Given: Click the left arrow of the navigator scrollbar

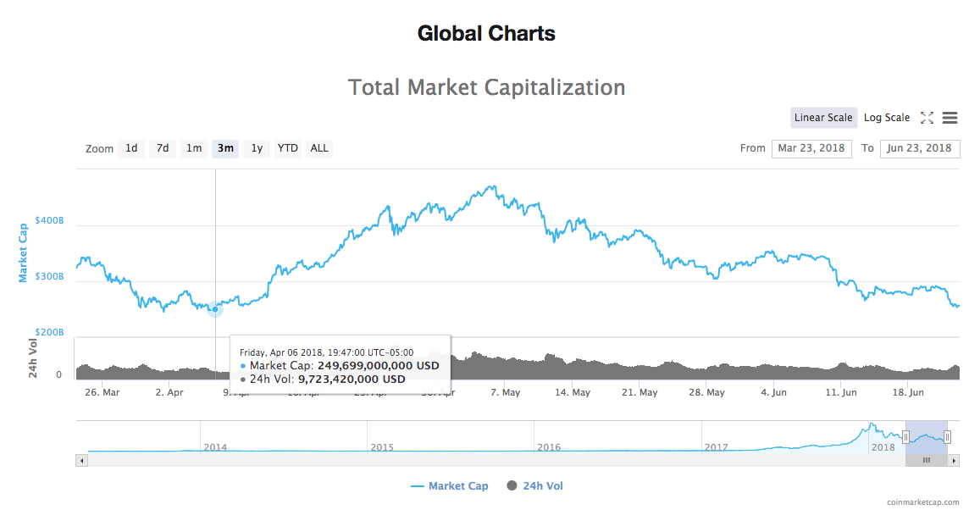Looking at the screenshot, I should tap(81, 460).
